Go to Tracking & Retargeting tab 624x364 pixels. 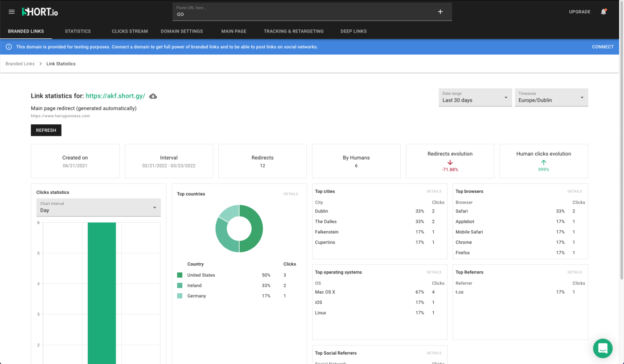[294, 31]
